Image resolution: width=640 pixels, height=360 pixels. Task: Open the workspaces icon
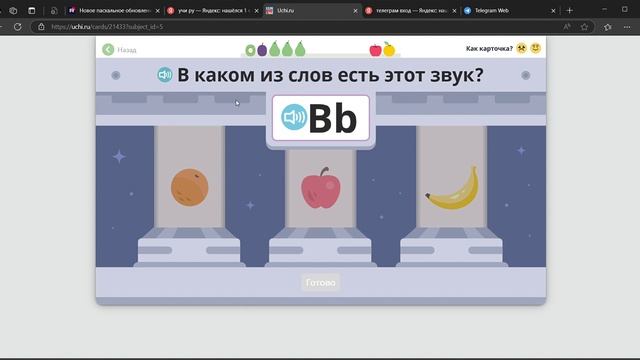(x=13, y=11)
